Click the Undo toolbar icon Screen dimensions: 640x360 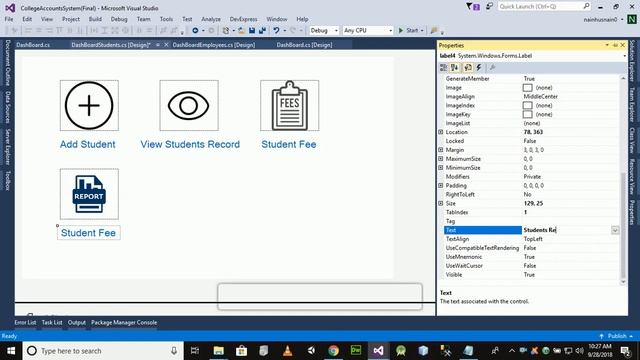click(276, 30)
